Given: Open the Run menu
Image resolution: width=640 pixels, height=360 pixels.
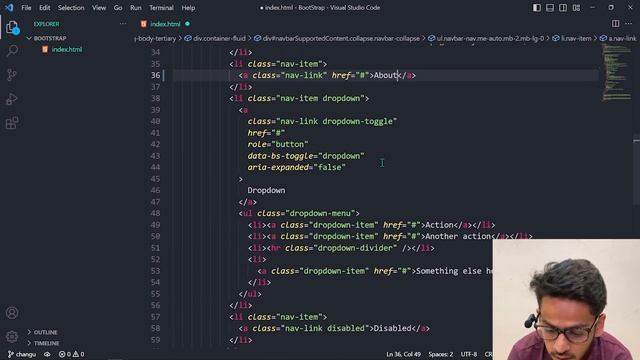Looking at the screenshot, I should (136, 8).
